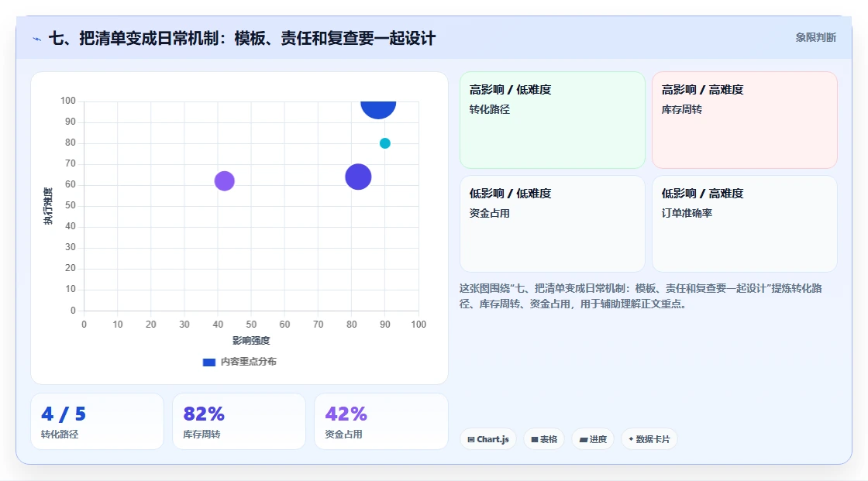Click the 进度 tag
The image size is (868, 481).
593,439
